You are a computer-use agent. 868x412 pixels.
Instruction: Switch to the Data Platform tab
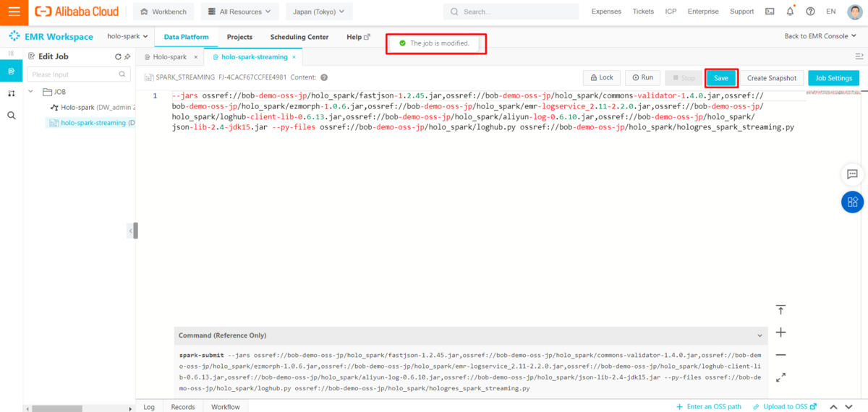(186, 37)
